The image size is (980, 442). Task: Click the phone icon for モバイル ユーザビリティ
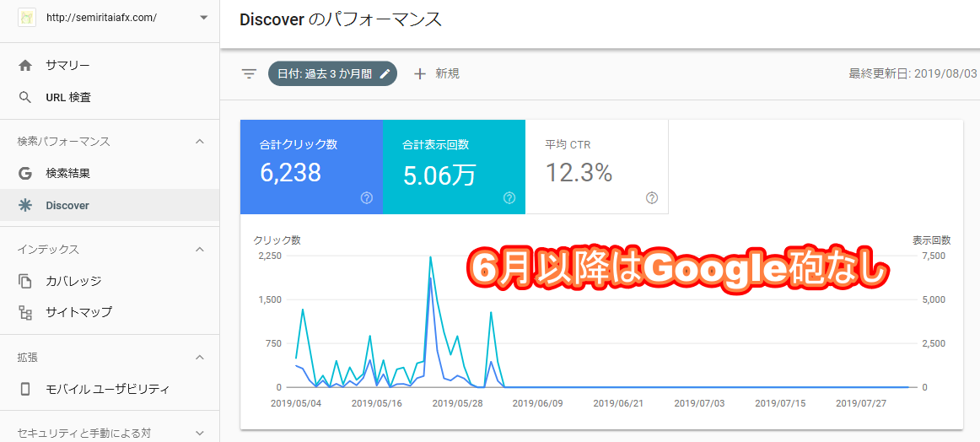pyautogui.click(x=25, y=389)
